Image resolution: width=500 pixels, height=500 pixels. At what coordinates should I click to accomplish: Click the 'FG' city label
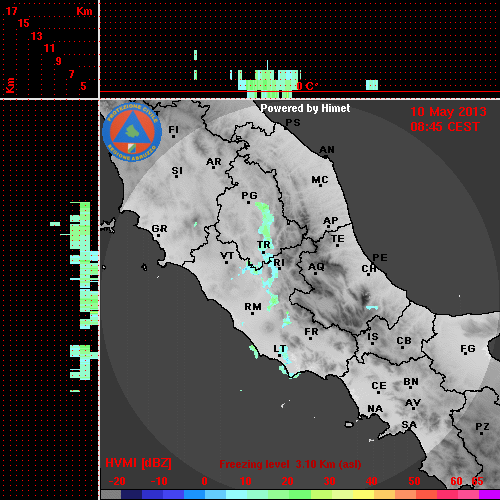(468, 349)
